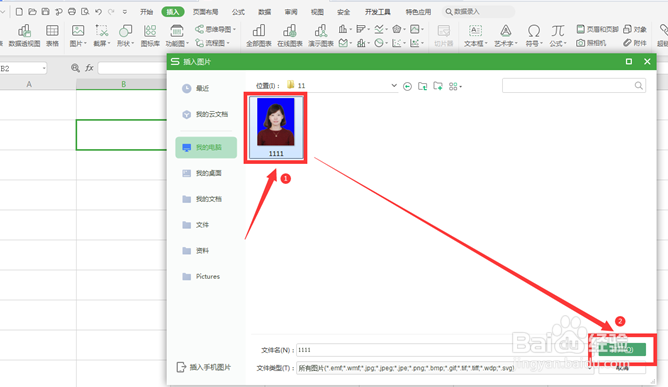This screenshot has height=387, width=668.
Task: Click the search magnifier in dialog search box
Action: coord(638,86)
